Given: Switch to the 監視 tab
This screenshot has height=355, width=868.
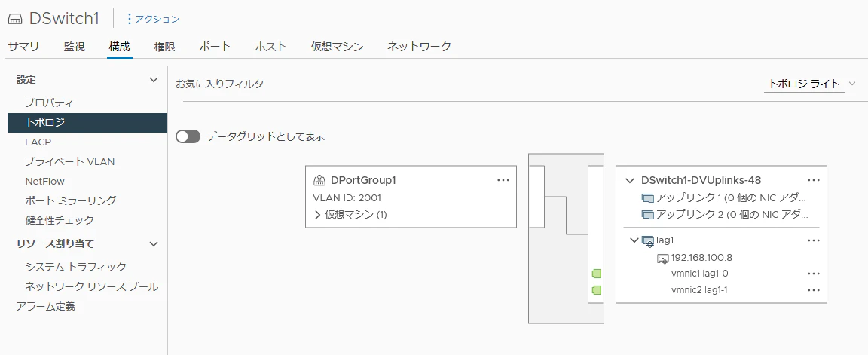Looking at the screenshot, I should click(x=74, y=47).
